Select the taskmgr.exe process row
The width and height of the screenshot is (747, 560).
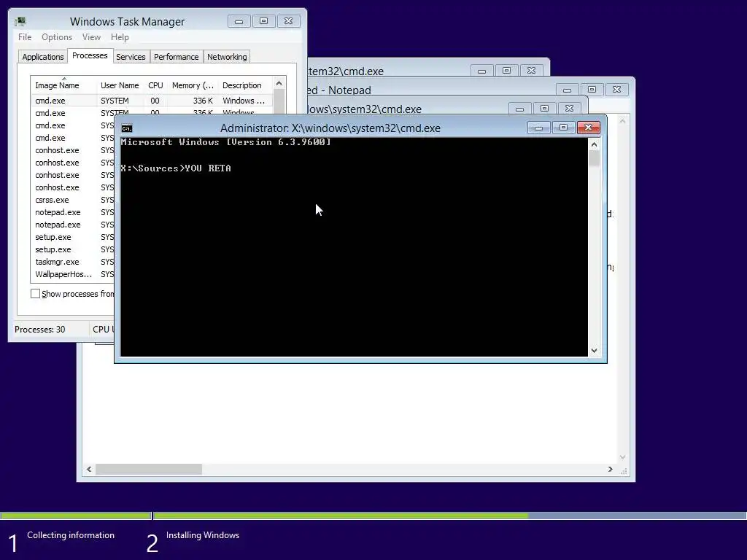[x=74, y=262]
